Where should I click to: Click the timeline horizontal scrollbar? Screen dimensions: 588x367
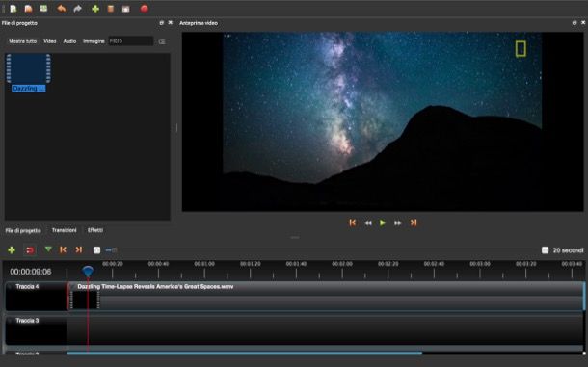244,353
